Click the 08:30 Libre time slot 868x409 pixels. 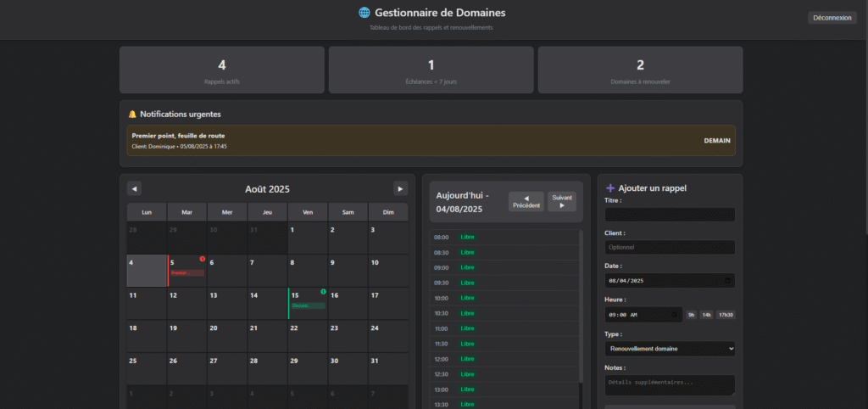point(504,253)
